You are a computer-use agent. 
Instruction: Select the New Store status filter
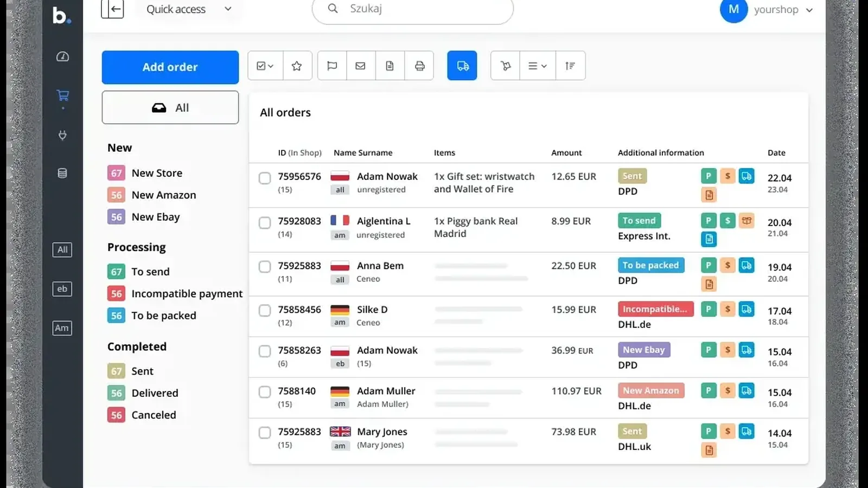click(145, 173)
